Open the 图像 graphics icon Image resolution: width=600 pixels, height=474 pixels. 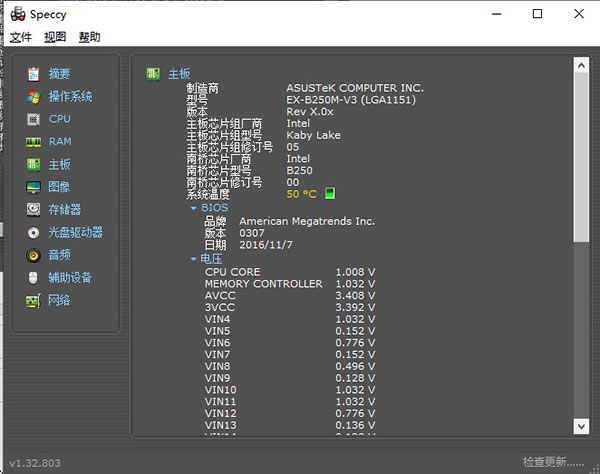33,187
